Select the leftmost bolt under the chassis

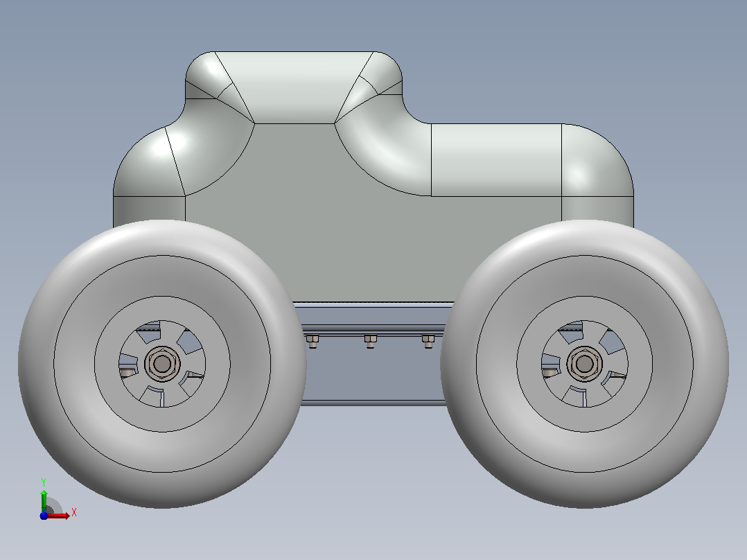[313, 341]
